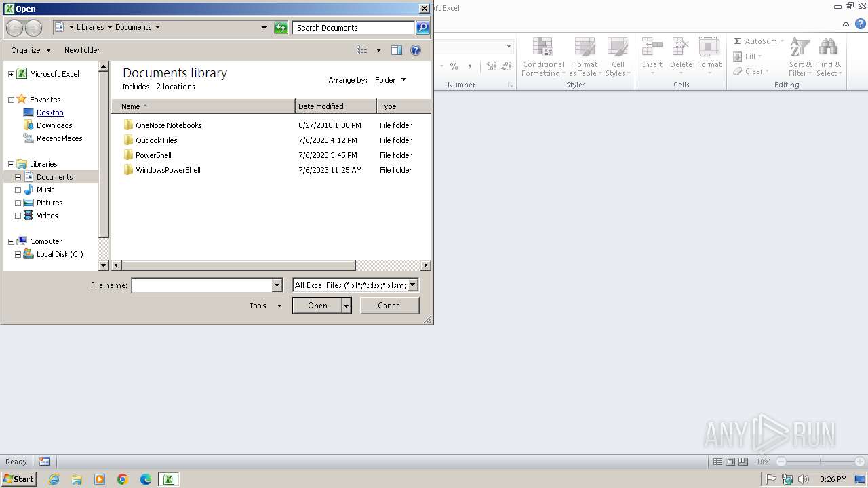This screenshot has height=488, width=868.
Task: Click the green refresh button next to address bar
Action: (x=281, y=28)
